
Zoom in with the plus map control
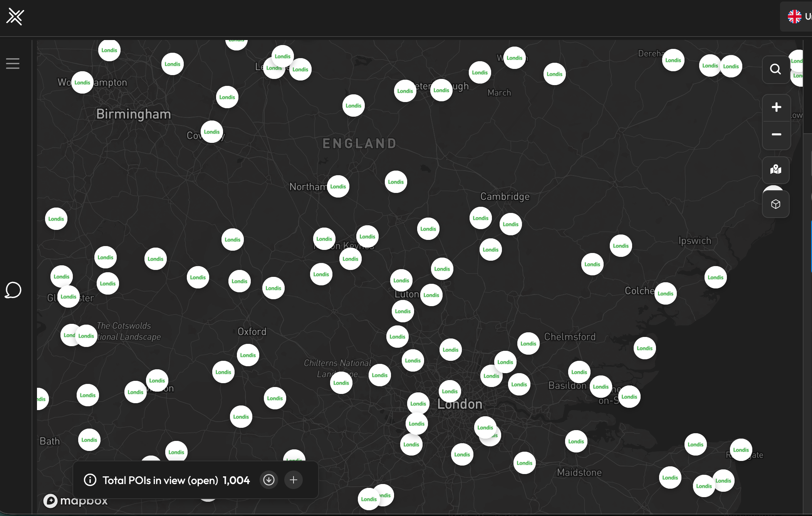(x=776, y=107)
